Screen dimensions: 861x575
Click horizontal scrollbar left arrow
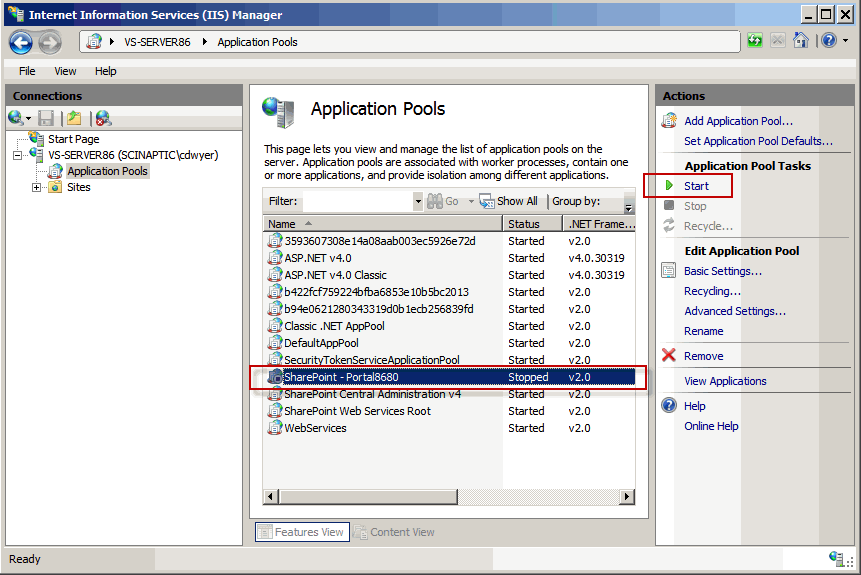(x=270, y=497)
